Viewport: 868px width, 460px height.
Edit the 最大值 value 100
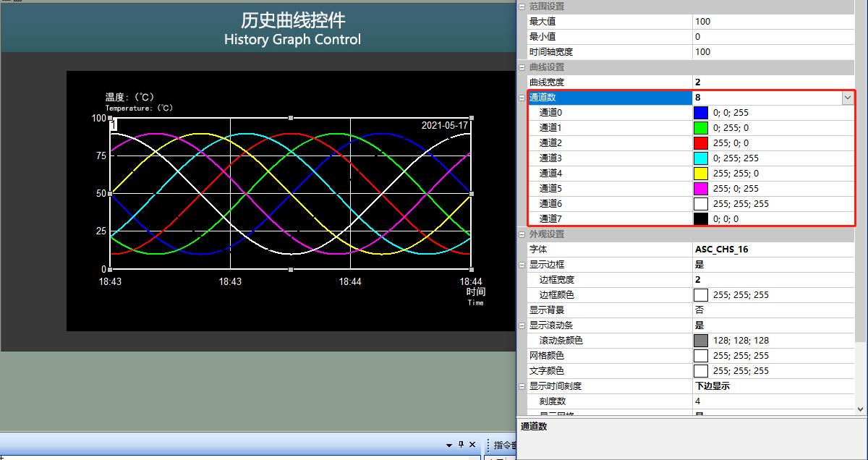(x=773, y=22)
